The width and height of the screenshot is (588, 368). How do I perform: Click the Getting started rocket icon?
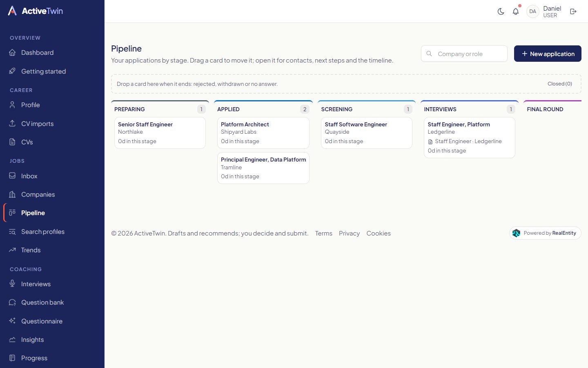(x=12, y=71)
